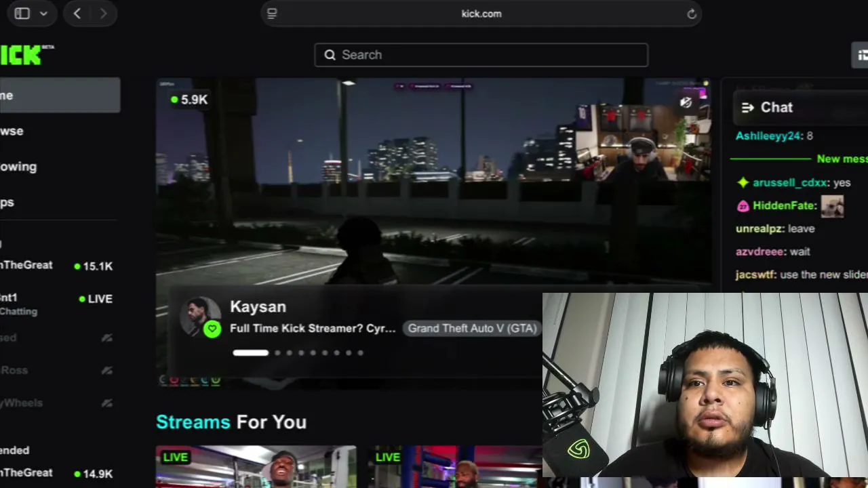Click the 5.9K viewer count badge
The height and width of the screenshot is (488, 868).
(x=190, y=100)
